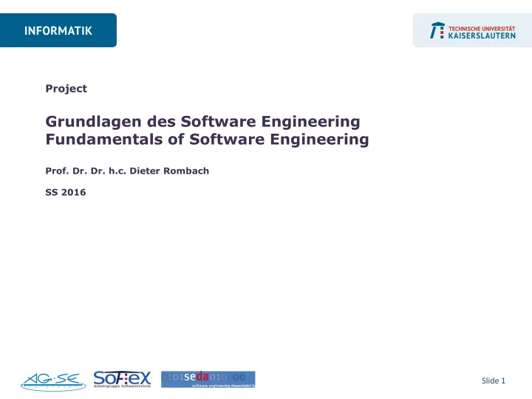Click 'Fundamentals of Software Engineering' title line
Image resolution: width=532 pixels, height=399 pixels.
(x=208, y=140)
